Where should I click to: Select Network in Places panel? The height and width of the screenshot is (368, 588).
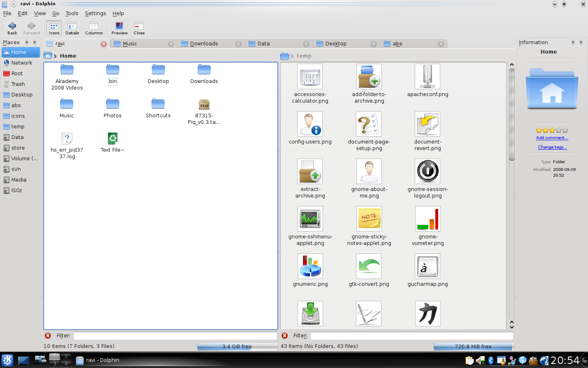(x=21, y=63)
